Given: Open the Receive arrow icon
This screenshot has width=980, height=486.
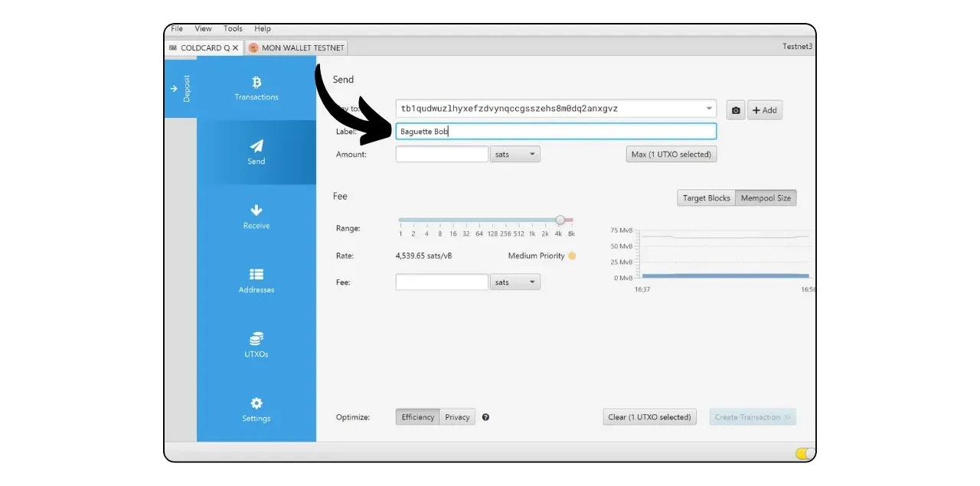Looking at the screenshot, I should click(x=256, y=210).
